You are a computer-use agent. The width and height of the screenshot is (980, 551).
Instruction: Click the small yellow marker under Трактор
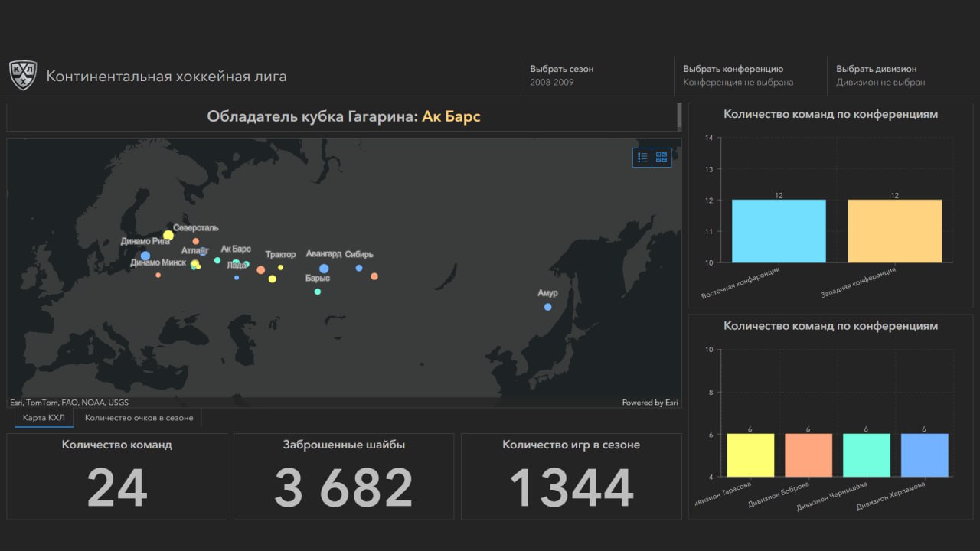pos(281,267)
